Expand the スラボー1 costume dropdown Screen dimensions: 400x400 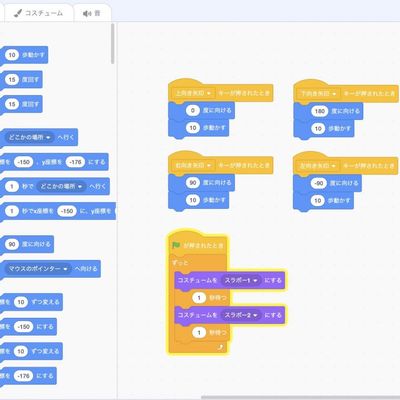pos(241,280)
